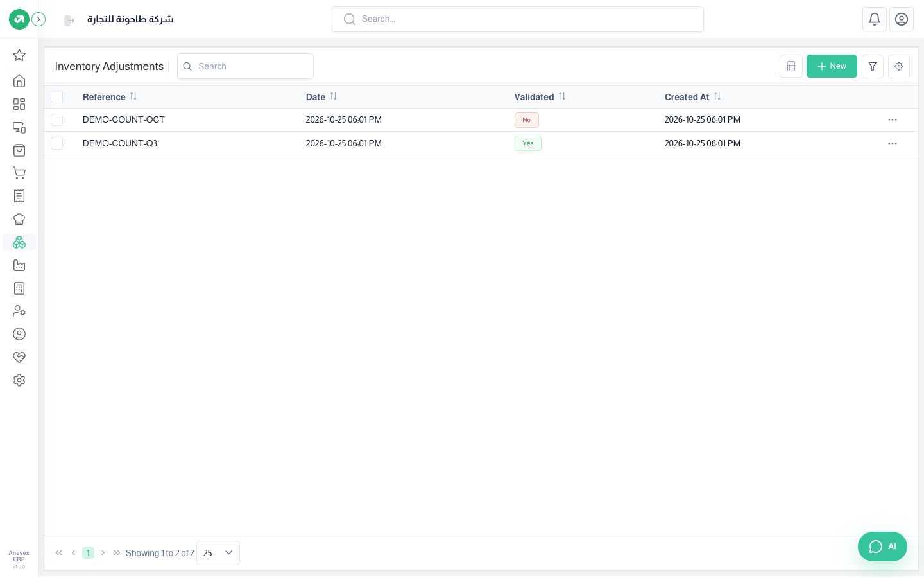Open the Dashboard grid icon in sidebar
Image resolution: width=924 pixels, height=578 pixels.
tap(19, 104)
